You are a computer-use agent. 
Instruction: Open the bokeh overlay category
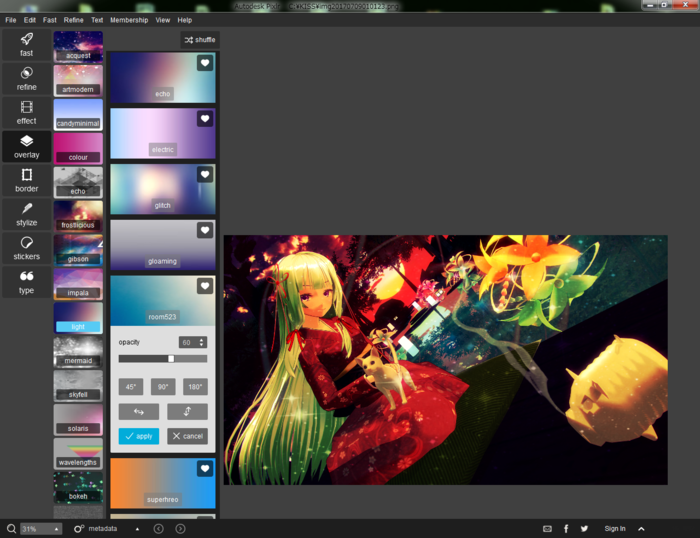tap(78, 488)
